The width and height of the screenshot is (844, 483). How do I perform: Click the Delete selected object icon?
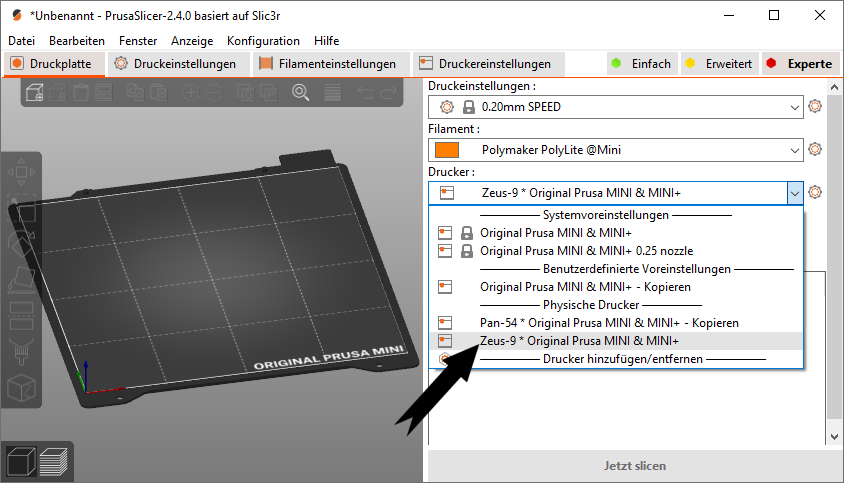tap(58, 92)
